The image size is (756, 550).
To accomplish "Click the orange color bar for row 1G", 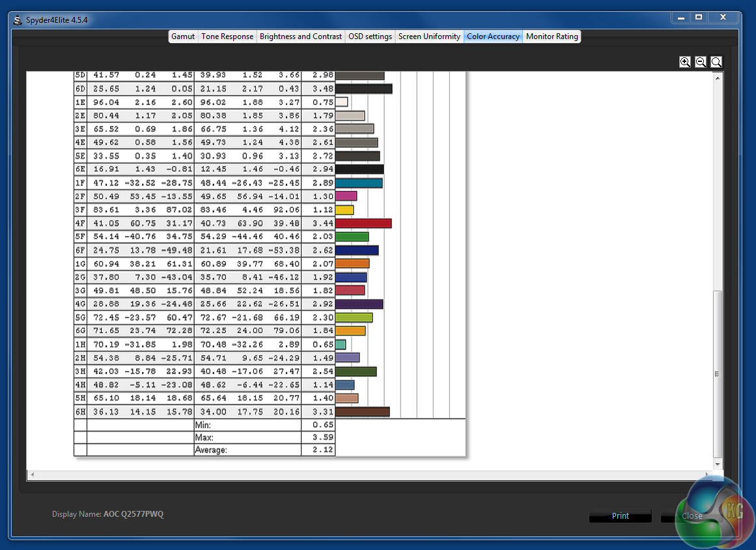I will [x=352, y=263].
